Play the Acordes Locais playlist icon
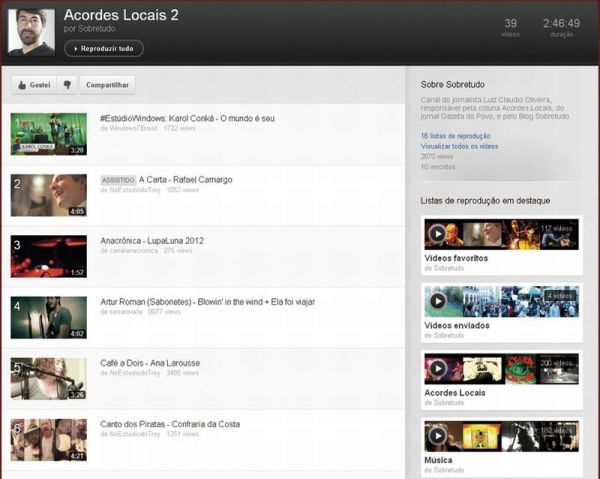600x479 pixels. coord(437,368)
